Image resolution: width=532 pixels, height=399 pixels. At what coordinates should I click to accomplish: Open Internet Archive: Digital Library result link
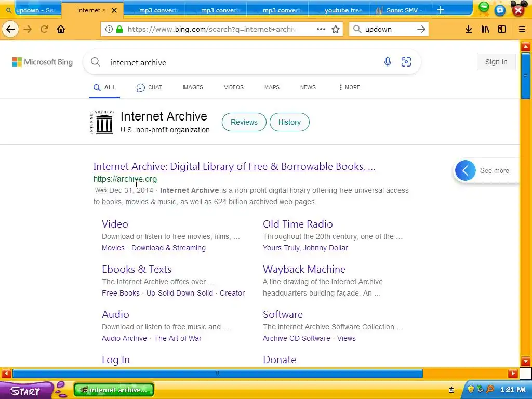[x=234, y=166]
